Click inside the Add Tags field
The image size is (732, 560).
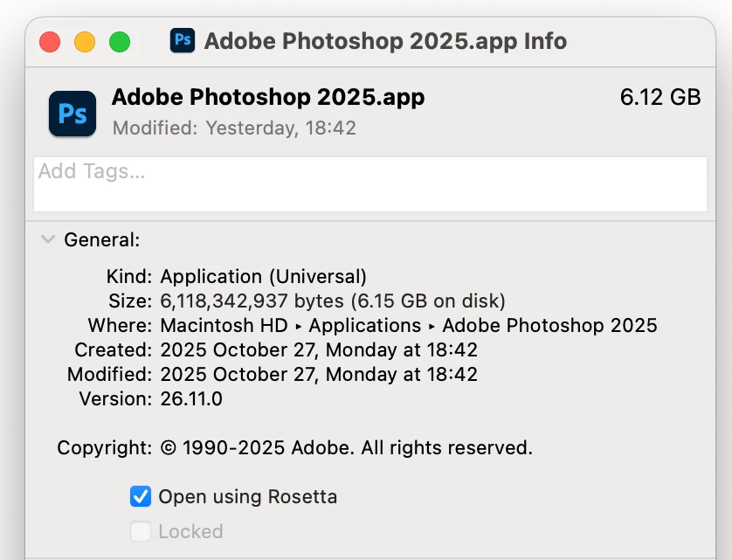click(369, 184)
